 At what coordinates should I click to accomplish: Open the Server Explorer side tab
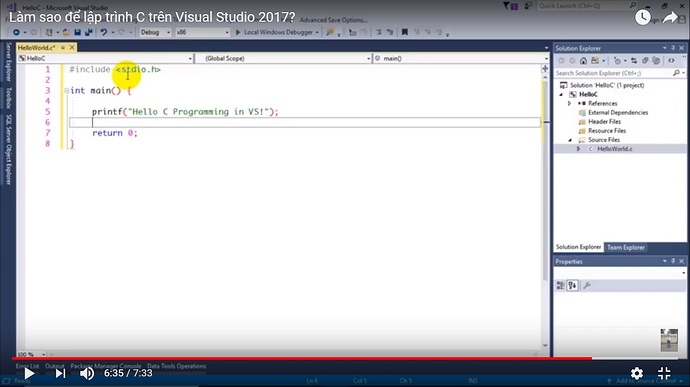pos(8,62)
